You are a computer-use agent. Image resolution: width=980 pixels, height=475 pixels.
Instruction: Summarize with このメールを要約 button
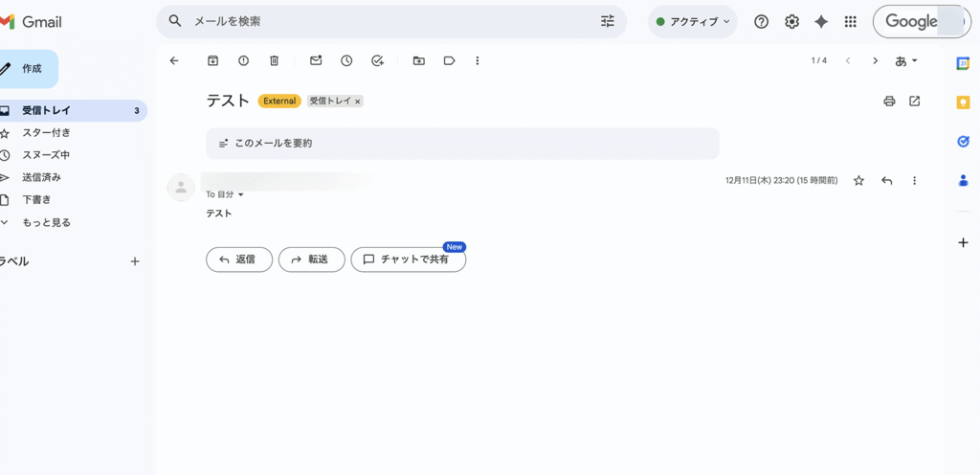(x=462, y=143)
